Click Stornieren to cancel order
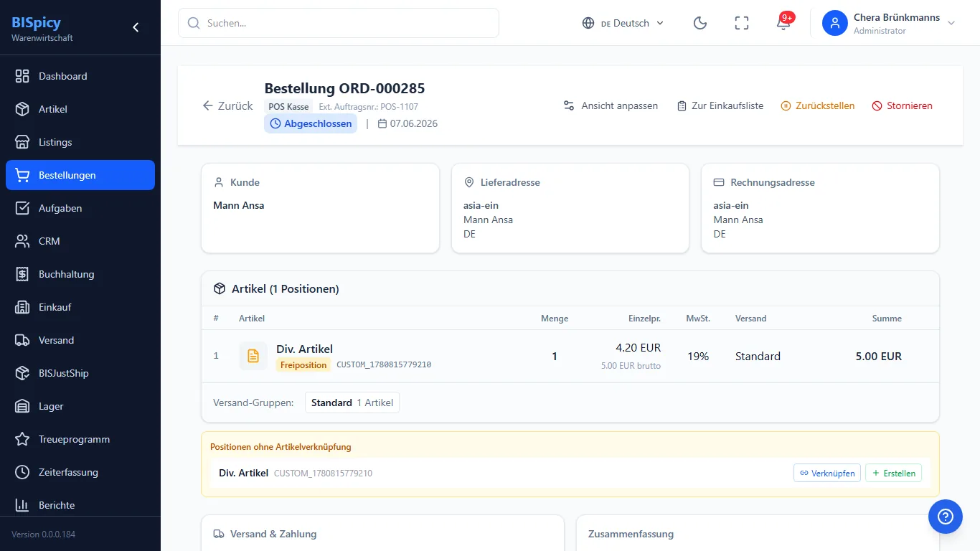The height and width of the screenshot is (551, 980). (x=903, y=105)
